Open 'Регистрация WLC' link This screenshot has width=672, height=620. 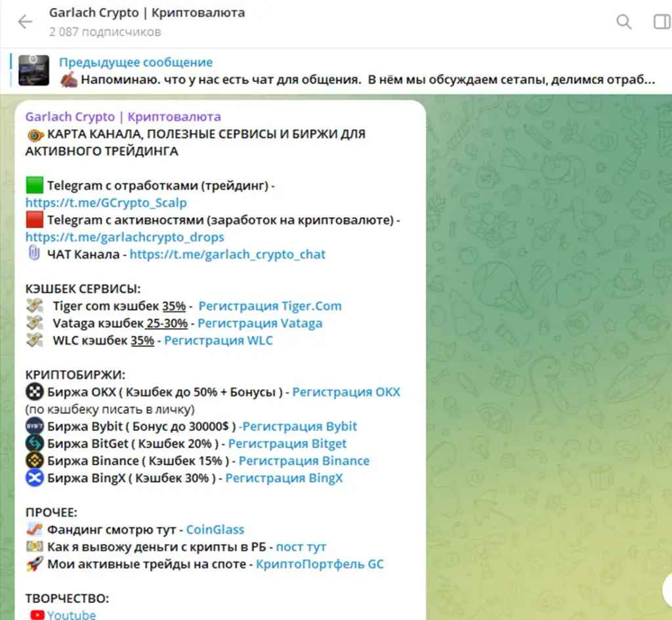[x=219, y=341]
